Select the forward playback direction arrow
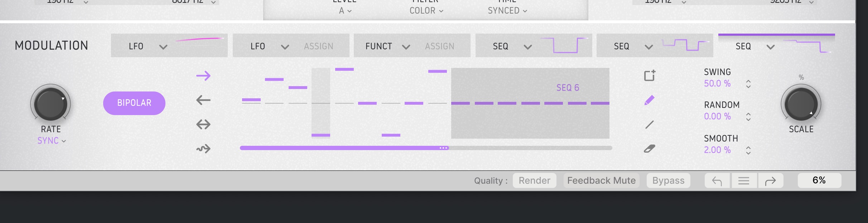Image resolution: width=868 pixels, height=223 pixels. 203,76
